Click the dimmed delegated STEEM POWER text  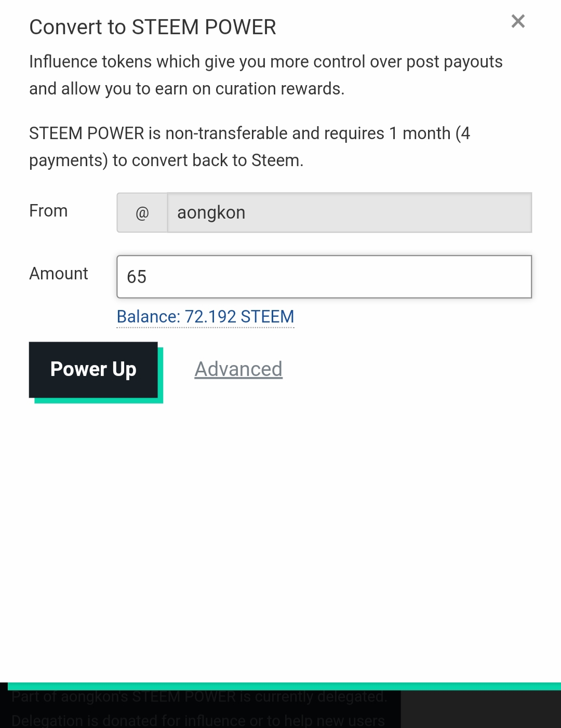(x=199, y=697)
